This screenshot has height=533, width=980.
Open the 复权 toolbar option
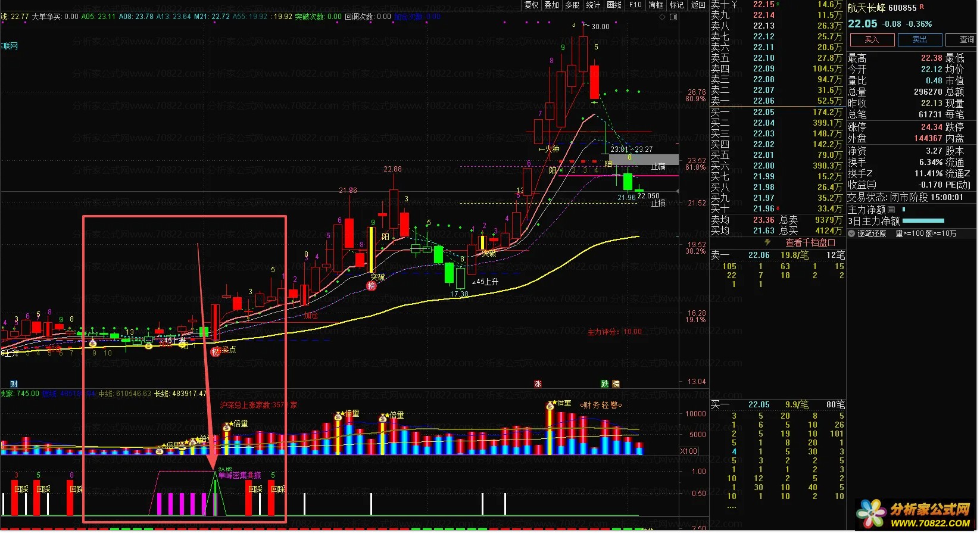(x=531, y=5)
